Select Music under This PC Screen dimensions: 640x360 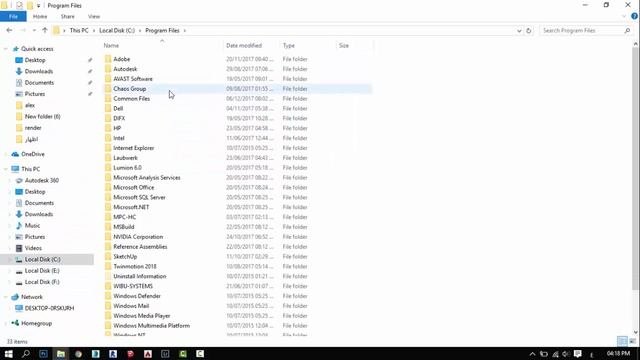[x=32, y=226]
